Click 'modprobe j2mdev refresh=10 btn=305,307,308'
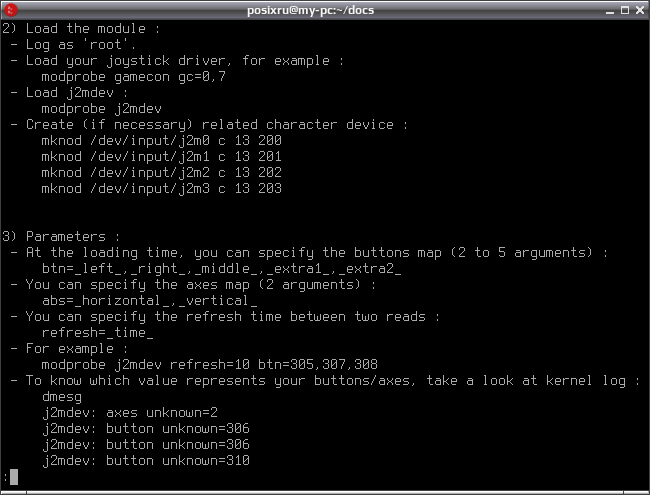This screenshot has width=650, height=495. (x=210, y=364)
